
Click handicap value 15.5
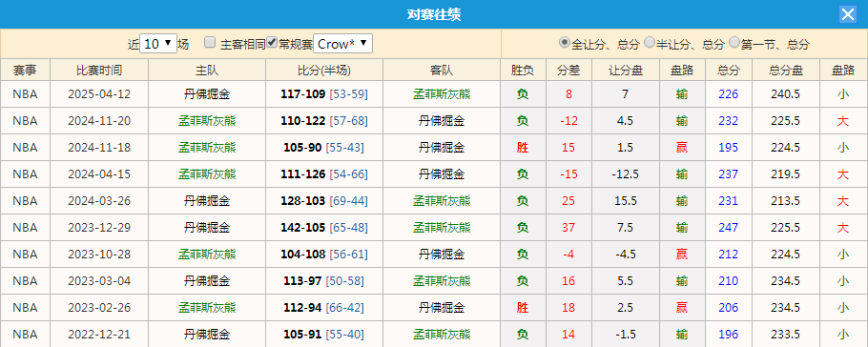[x=625, y=200]
